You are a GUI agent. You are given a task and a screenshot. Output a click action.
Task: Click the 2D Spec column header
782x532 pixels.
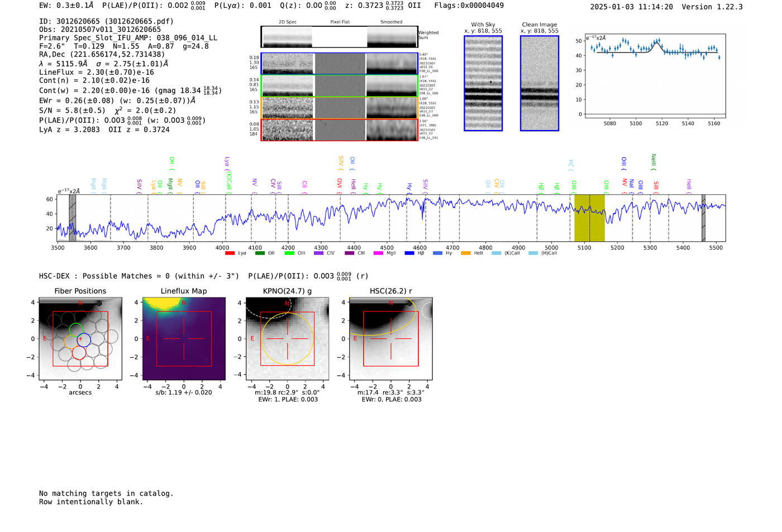pos(288,22)
